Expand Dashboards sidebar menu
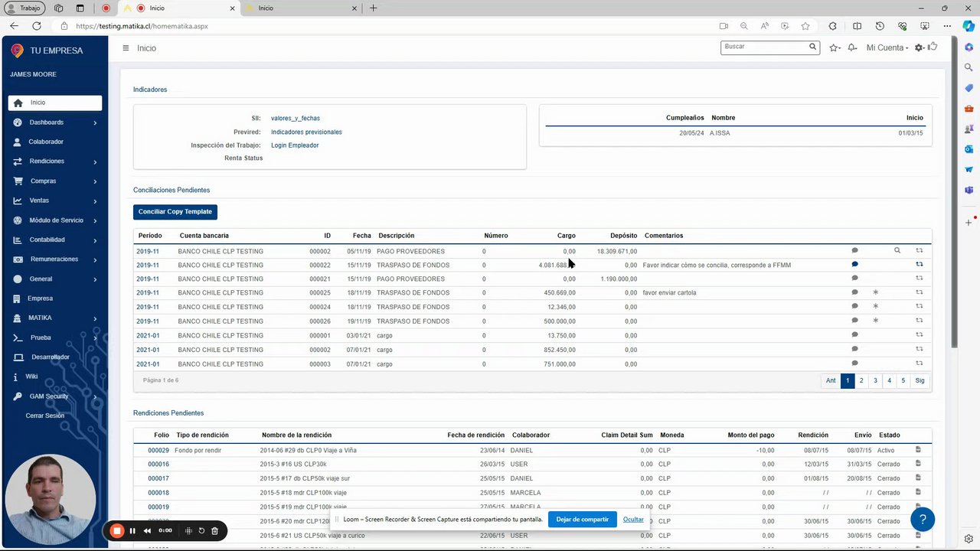 pos(55,122)
